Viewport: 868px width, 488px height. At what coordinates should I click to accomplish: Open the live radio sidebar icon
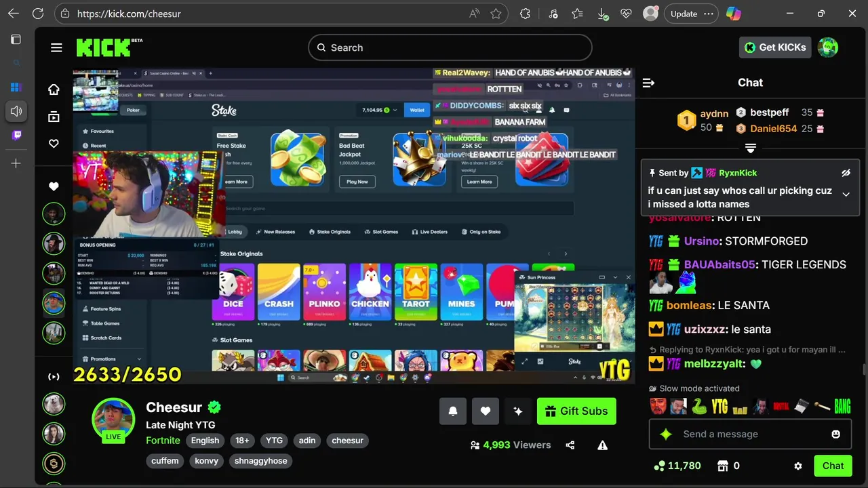click(54, 376)
